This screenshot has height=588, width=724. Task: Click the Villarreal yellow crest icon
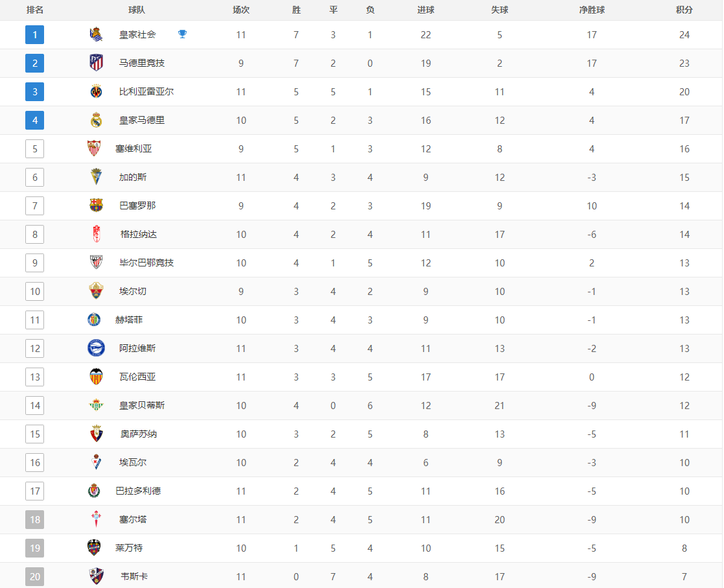(x=96, y=91)
